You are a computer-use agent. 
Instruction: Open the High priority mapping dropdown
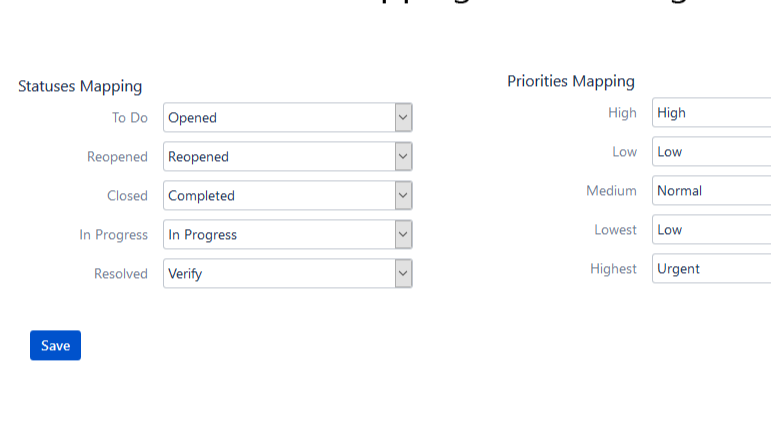coord(710,113)
